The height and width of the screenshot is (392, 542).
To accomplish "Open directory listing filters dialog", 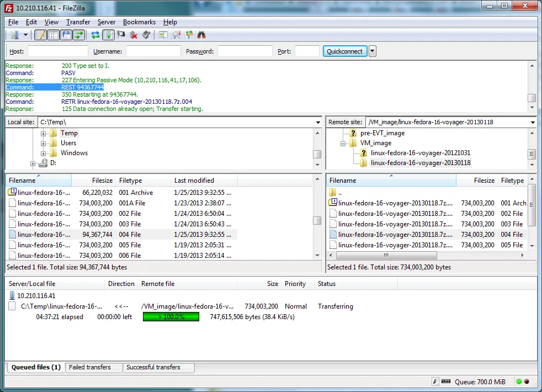I will tap(163, 35).
